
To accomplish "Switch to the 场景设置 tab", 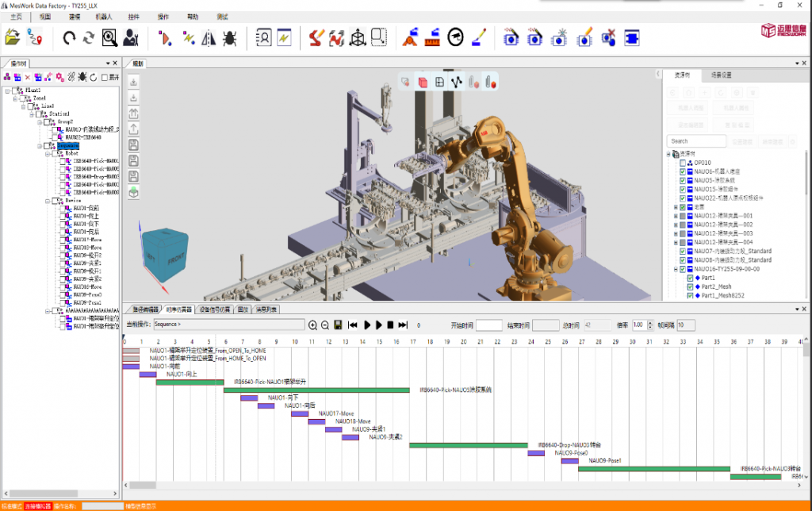I will [x=721, y=75].
